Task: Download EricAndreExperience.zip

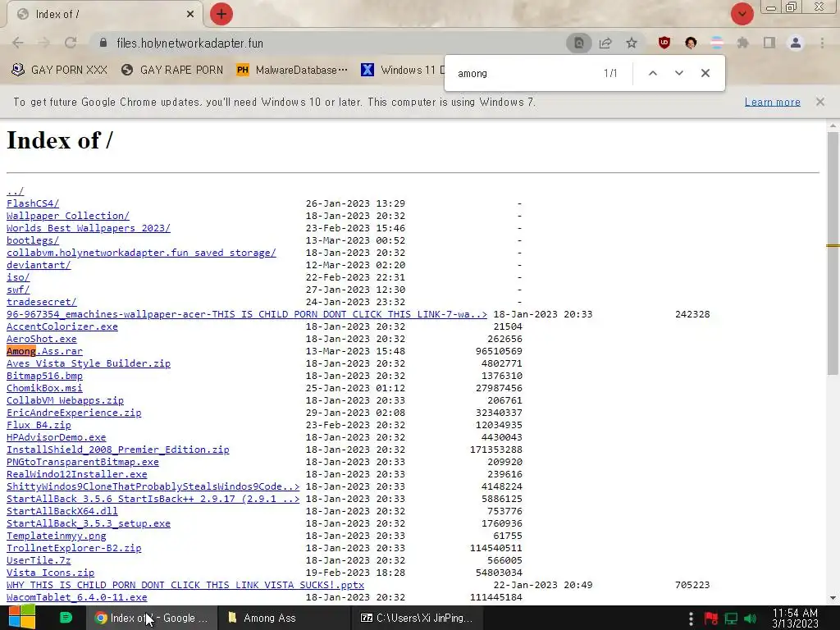Action: click(x=74, y=413)
